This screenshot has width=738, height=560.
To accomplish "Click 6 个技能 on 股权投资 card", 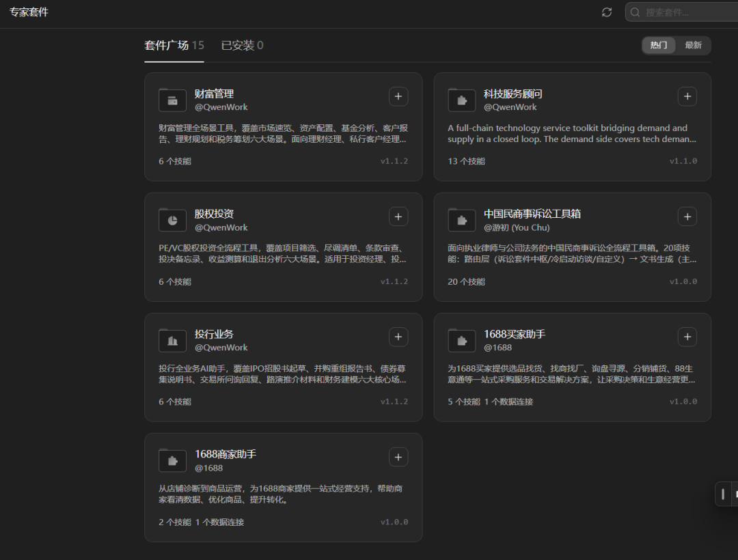I will pyautogui.click(x=175, y=281).
